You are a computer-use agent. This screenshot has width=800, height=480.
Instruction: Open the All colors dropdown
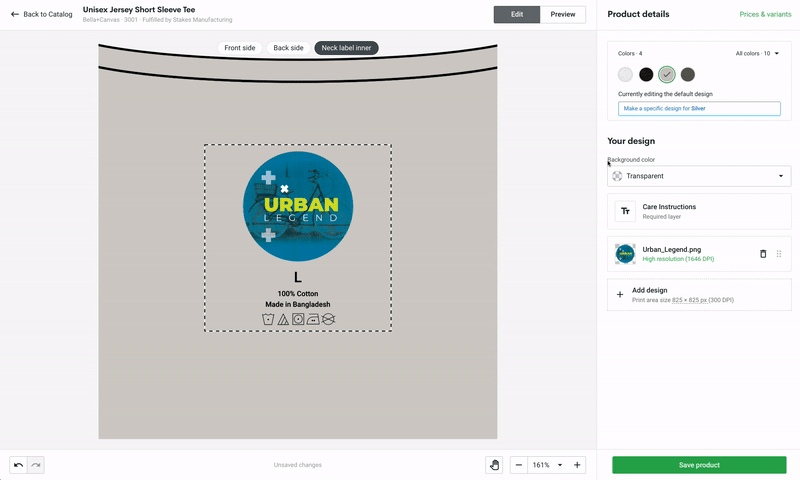tap(757, 53)
